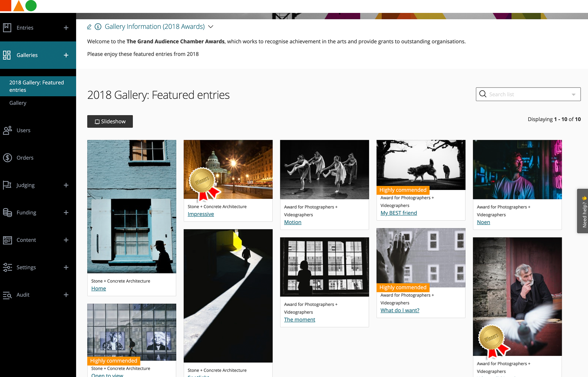Click the info circle icon beside Gallery Information
Screen dimensions: 588x377
(98, 27)
